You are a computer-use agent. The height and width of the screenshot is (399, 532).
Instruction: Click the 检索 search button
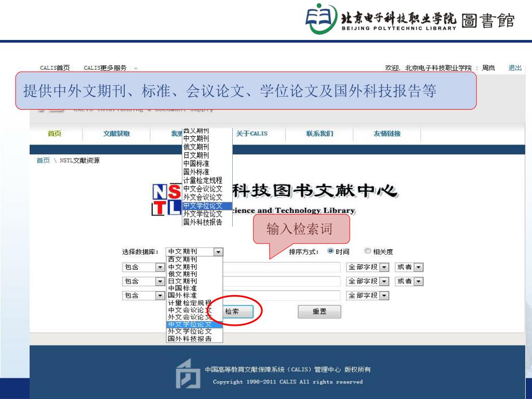pyautogui.click(x=237, y=312)
